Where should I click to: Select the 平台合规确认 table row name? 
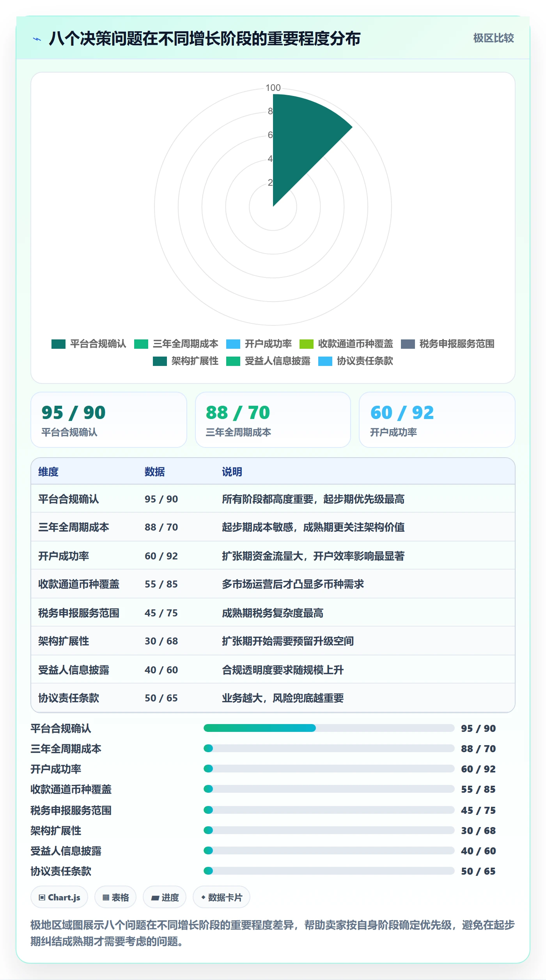coord(69,499)
